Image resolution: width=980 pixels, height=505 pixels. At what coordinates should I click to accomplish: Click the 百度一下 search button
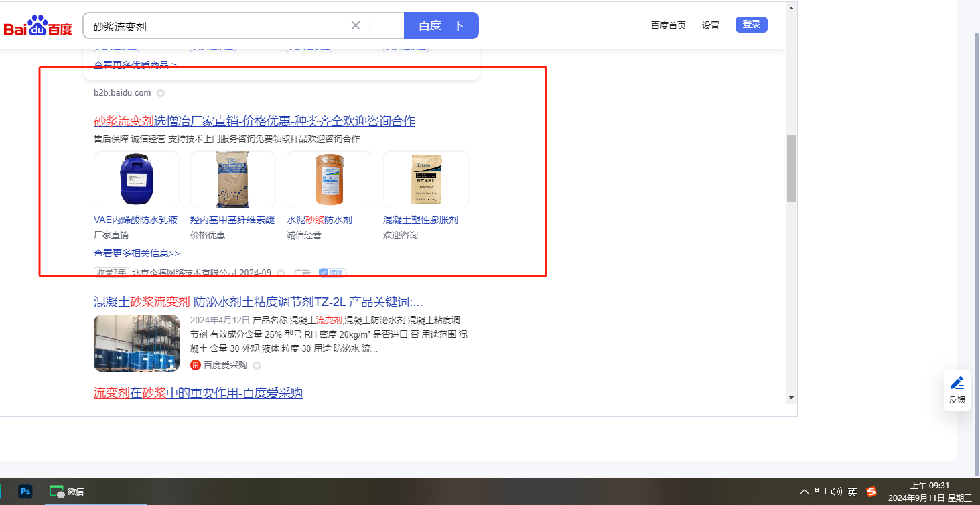[441, 25]
